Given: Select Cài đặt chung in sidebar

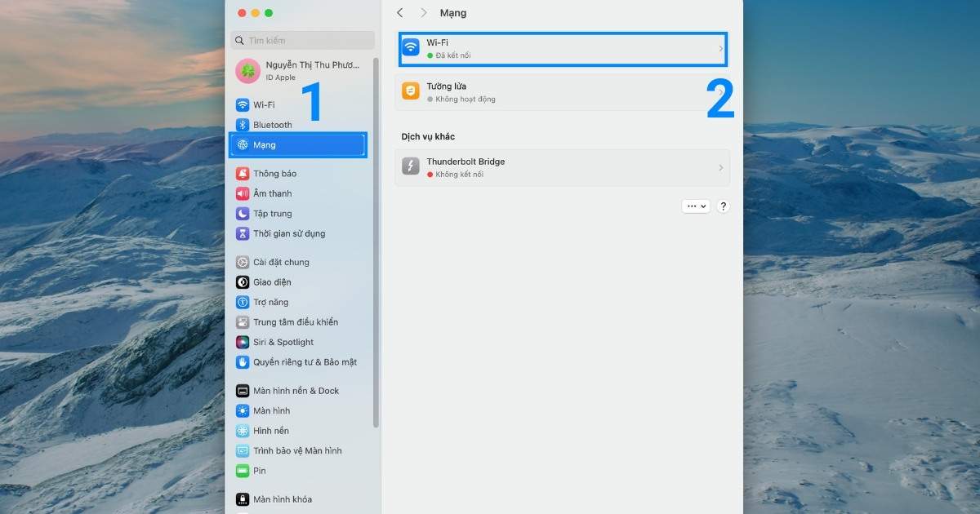Looking at the screenshot, I should pyautogui.click(x=281, y=263).
